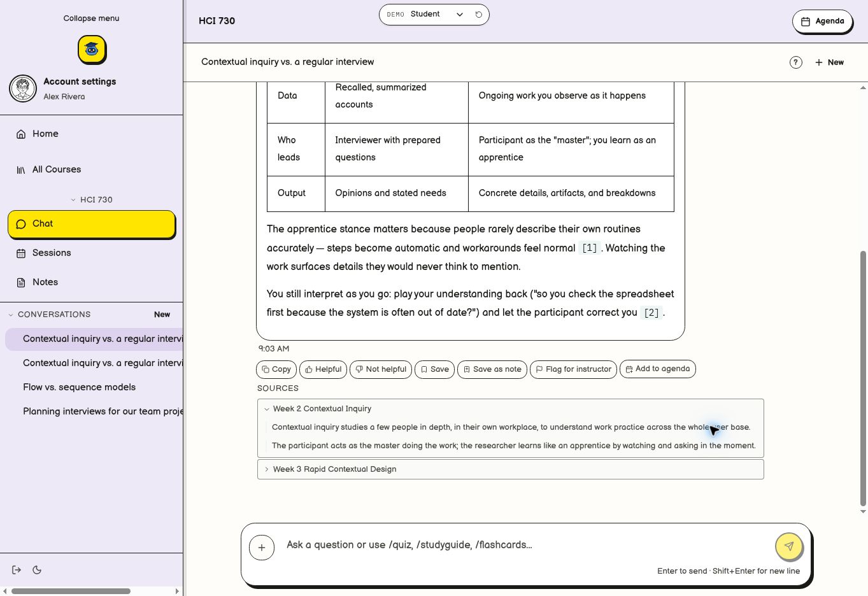Go to Home in the sidebar
Image resolution: width=868 pixels, height=596 pixels.
pos(92,134)
